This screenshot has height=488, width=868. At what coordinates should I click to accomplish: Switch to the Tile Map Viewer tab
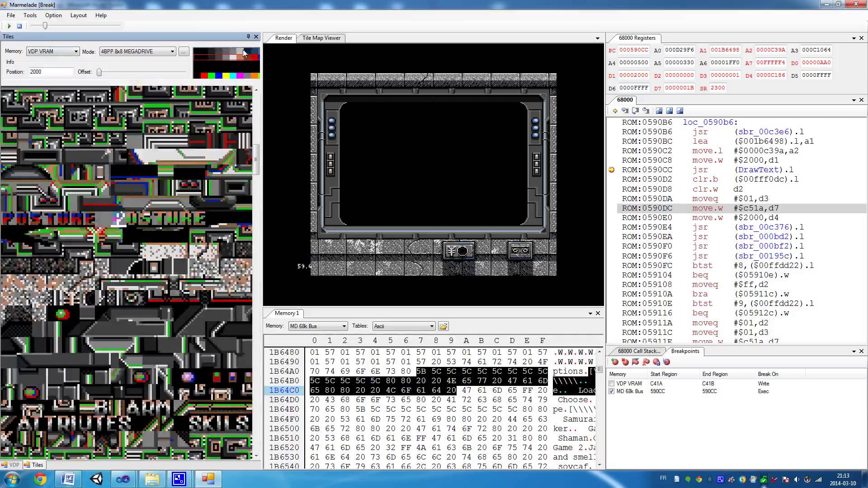[x=321, y=38]
